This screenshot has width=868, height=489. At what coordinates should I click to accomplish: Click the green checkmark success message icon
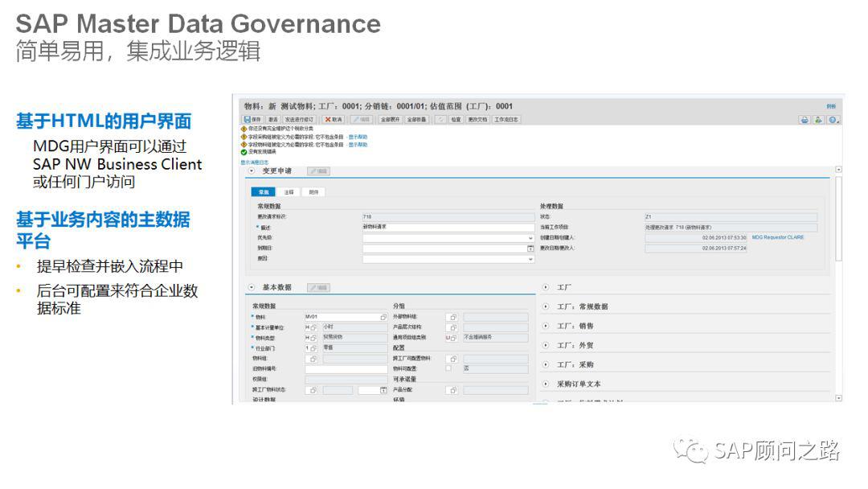click(x=244, y=152)
